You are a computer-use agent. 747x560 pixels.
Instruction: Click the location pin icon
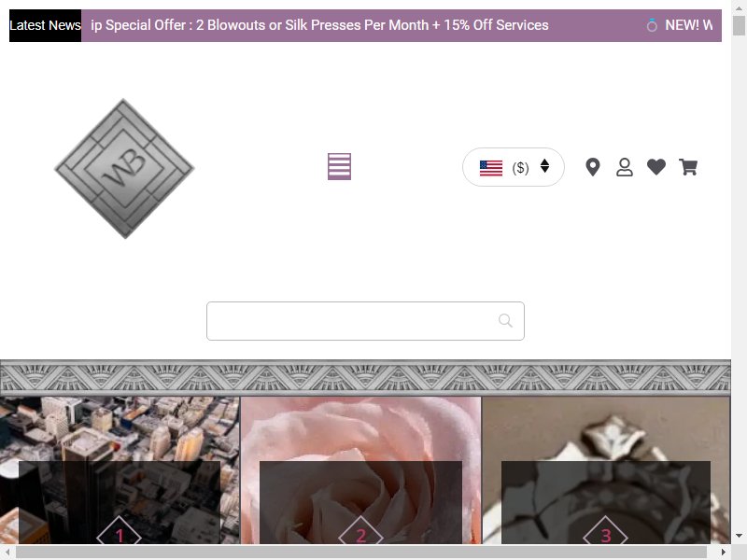(x=593, y=167)
